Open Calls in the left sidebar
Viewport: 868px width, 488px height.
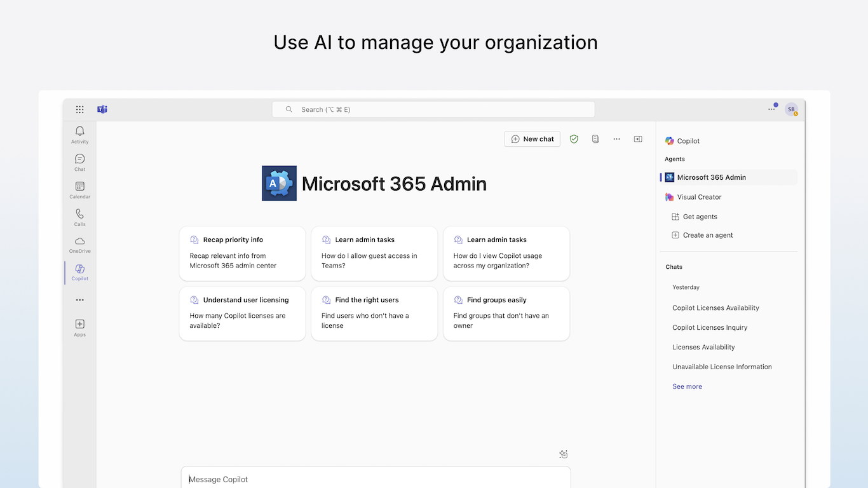(x=79, y=217)
